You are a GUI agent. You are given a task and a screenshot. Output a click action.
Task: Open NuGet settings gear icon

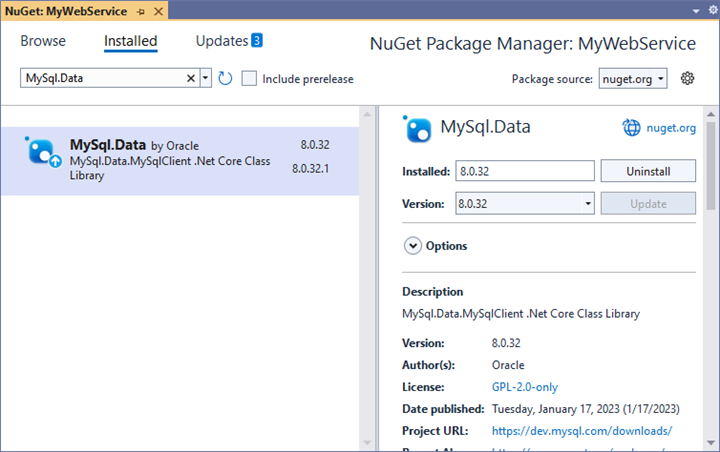click(x=687, y=78)
